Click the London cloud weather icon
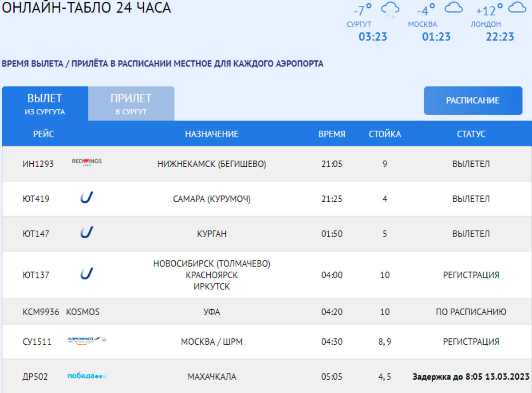Image resolution: width=532 pixels, height=393 pixels. [517, 8]
